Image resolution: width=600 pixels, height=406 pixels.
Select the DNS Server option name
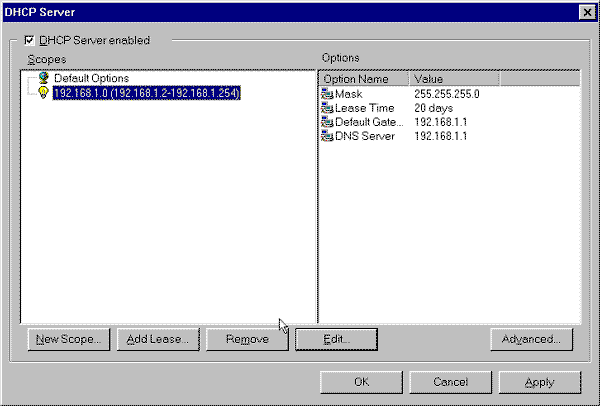tap(365, 136)
